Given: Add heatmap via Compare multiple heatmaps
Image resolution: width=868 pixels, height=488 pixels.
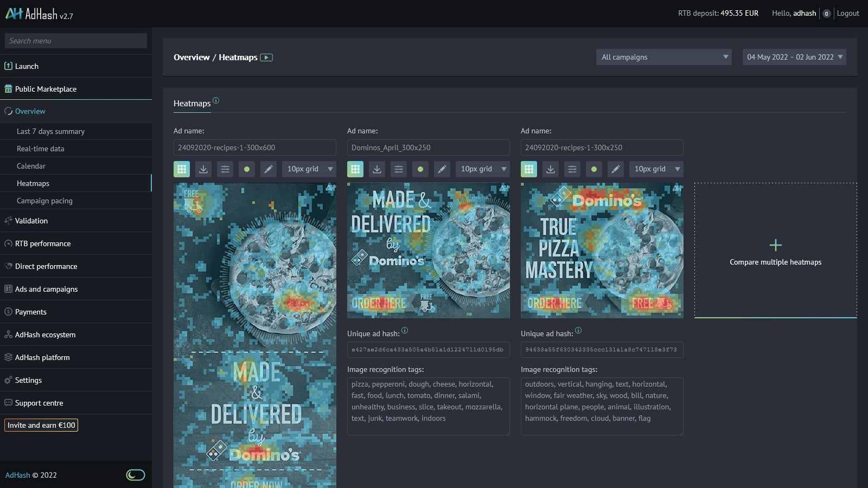Looking at the screenshot, I should pos(775,251).
